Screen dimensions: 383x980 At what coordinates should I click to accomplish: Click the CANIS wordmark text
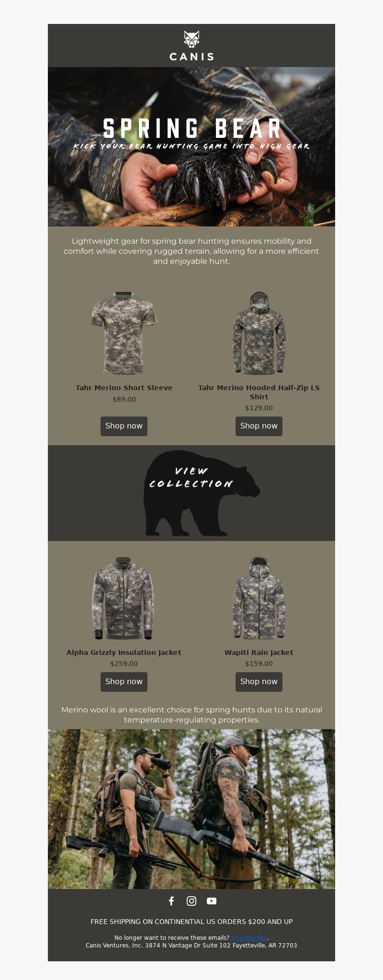pos(191,56)
